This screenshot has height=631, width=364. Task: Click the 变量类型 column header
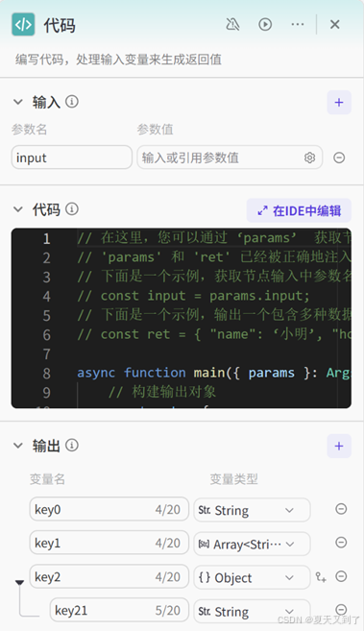(x=233, y=479)
